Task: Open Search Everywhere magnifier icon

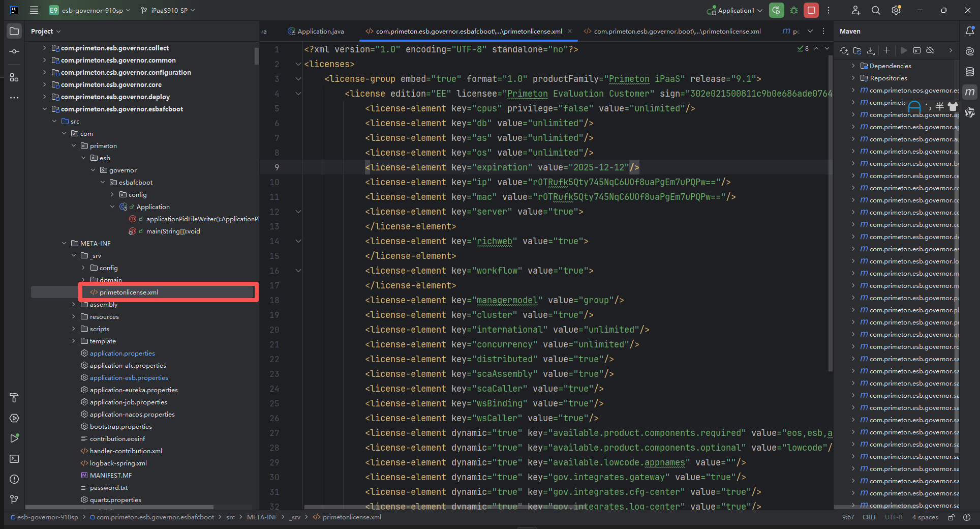Action: click(x=876, y=10)
